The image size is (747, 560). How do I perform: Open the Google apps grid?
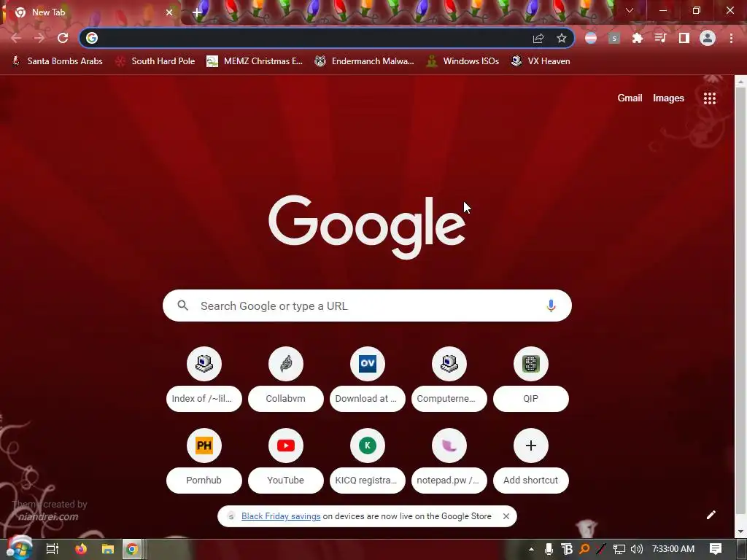[710, 98]
